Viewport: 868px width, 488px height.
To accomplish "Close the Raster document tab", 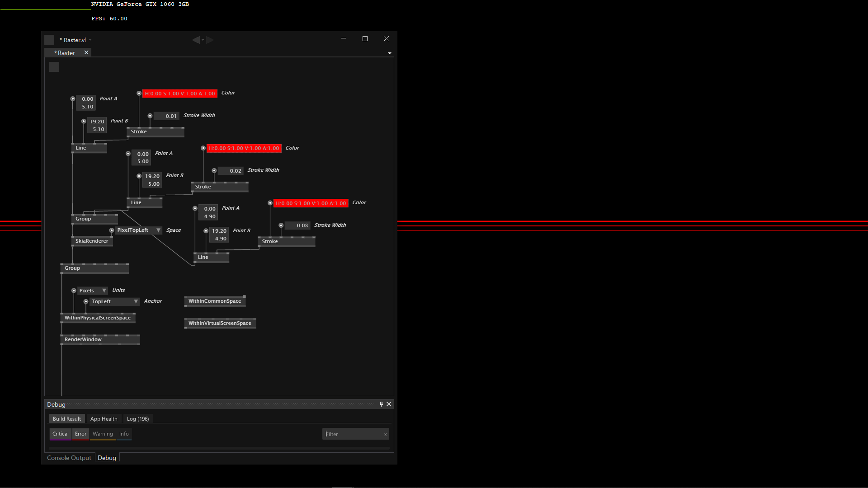I will 86,53.
